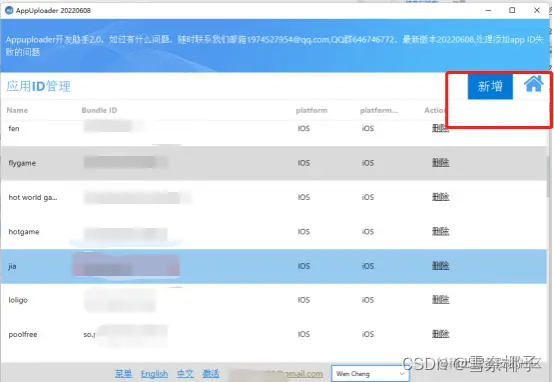Click the first platform column header
This screenshot has width=554, height=382.
pyautogui.click(x=312, y=110)
